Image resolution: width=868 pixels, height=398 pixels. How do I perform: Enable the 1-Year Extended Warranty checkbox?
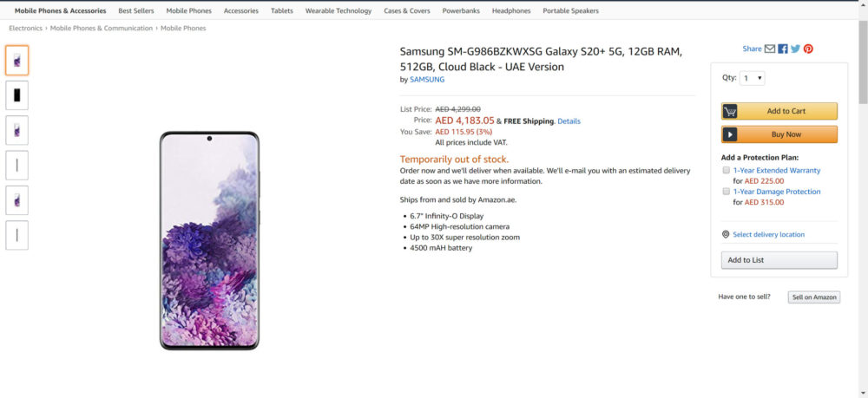pos(726,170)
